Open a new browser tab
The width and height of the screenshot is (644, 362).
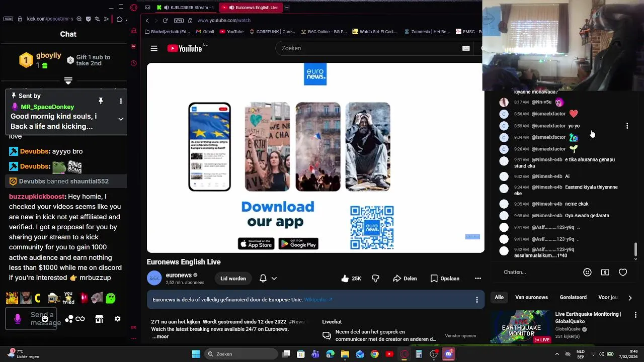pos(287,8)
